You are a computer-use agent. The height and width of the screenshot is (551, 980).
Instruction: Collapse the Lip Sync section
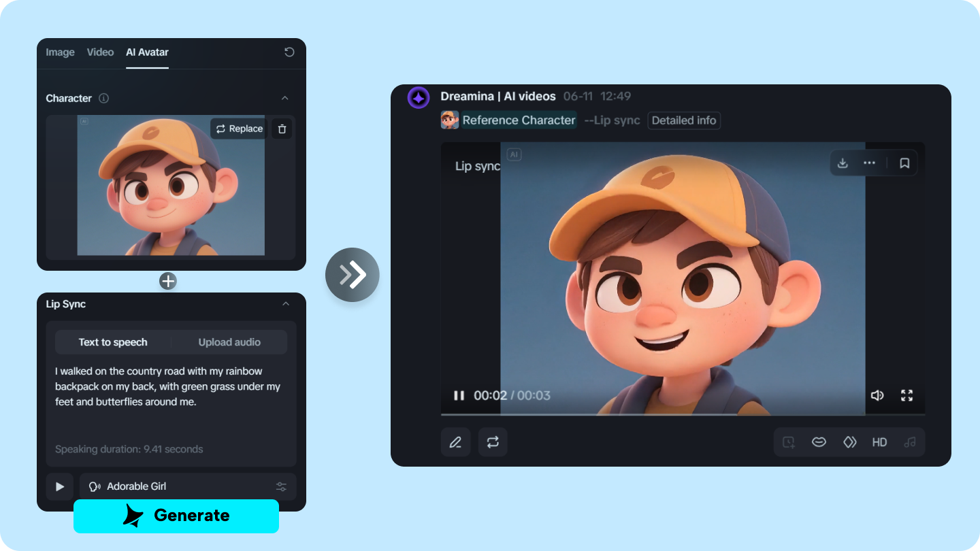point(286,304)
